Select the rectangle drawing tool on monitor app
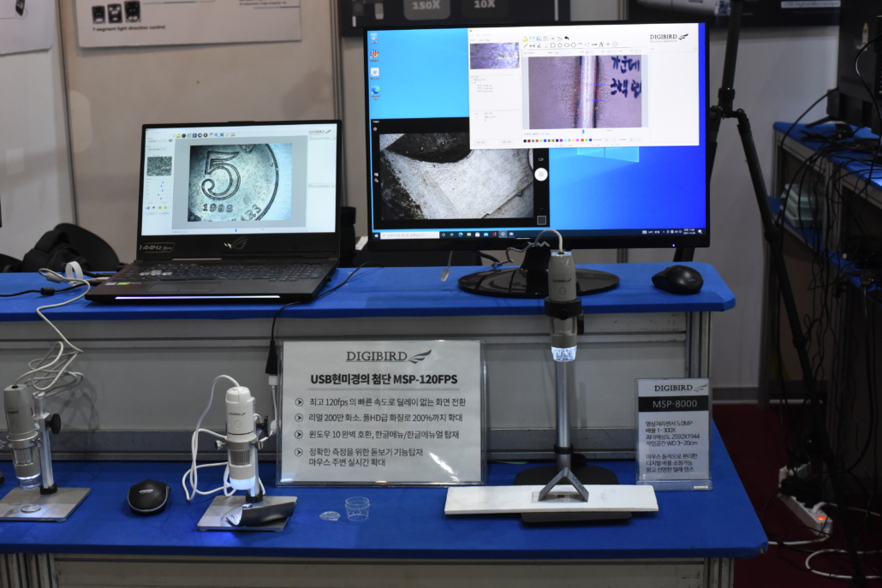 click(x=553, y=45)
